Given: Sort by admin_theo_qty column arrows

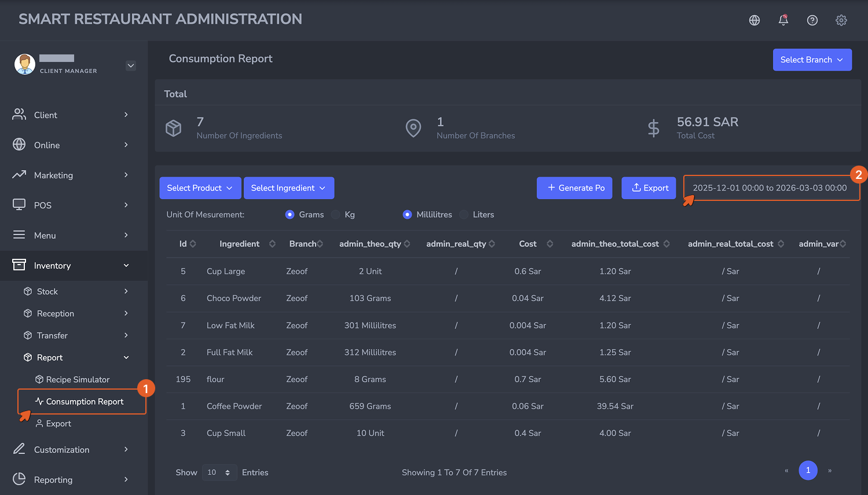Looking at the screenshot, I should point(407,244).
